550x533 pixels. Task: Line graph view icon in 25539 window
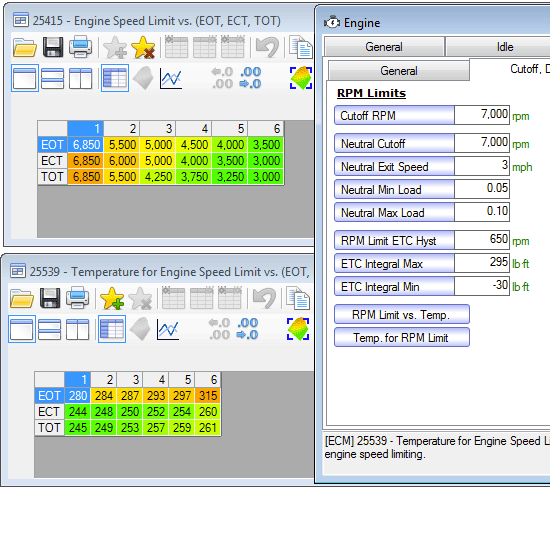coord(168,329)
